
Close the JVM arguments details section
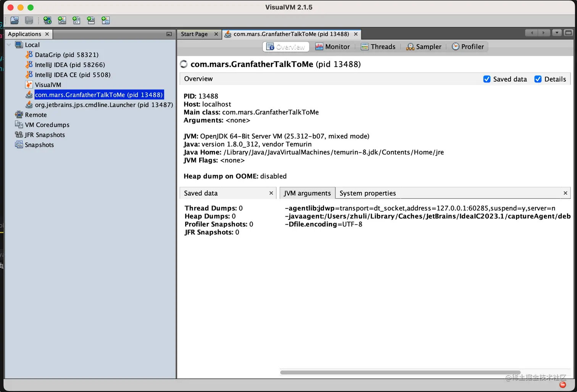565,193
